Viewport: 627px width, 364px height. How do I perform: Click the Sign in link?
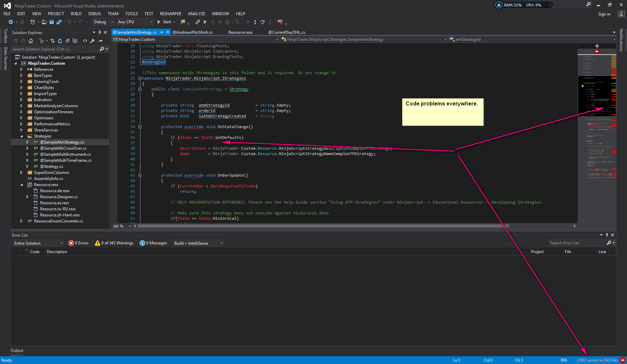[x=604, y=14]
